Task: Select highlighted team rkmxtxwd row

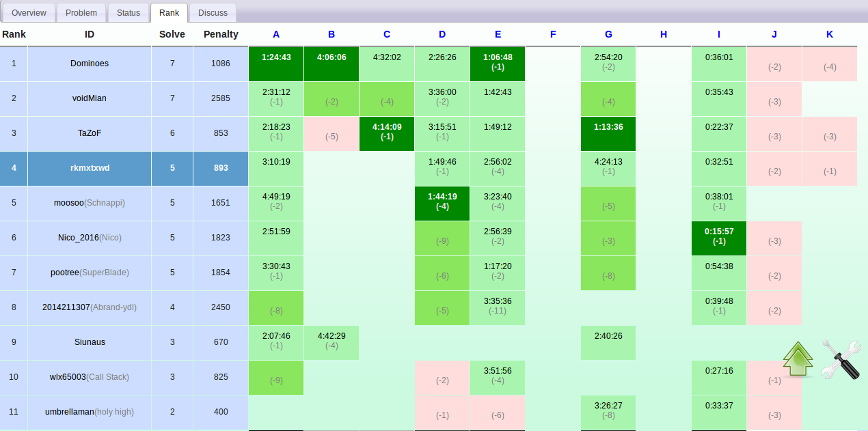Action: point(90,168)
